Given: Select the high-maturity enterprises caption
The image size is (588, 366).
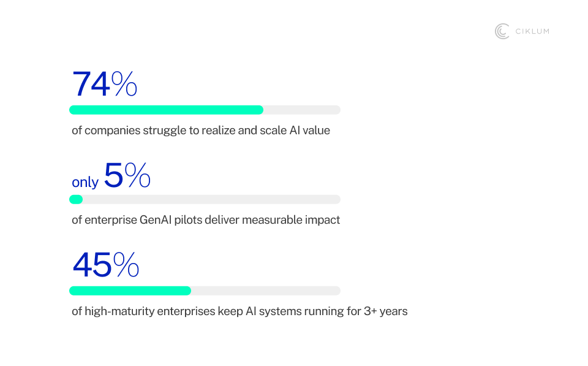Looking at the screenshot, I should pyautogui.click(x=239, y=311).
